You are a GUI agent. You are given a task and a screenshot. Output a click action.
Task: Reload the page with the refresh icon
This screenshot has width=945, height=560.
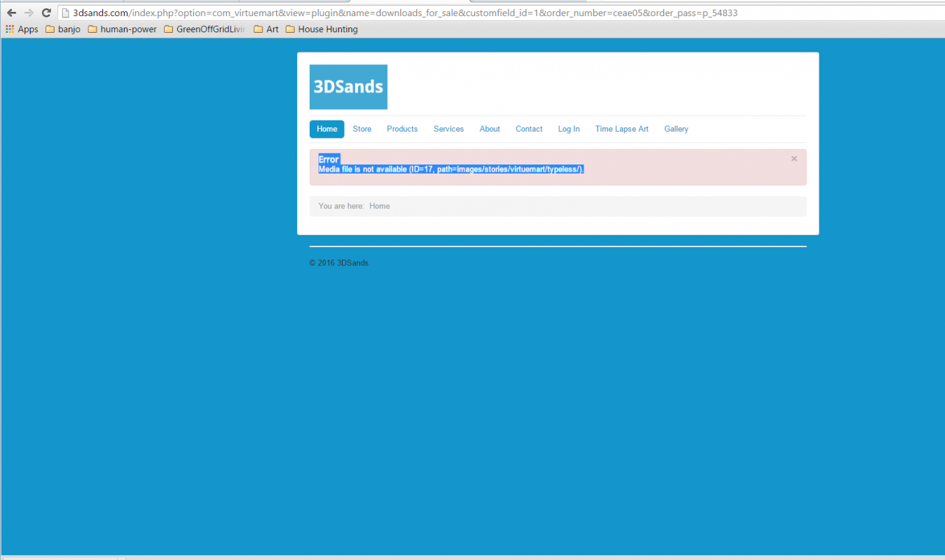(x=46, y=13)
